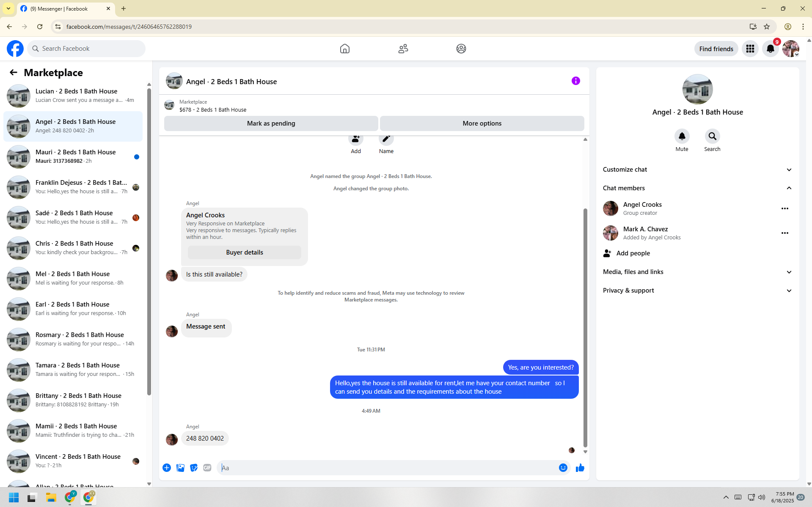Open the Lucian 2 Beds 1 Bath House conversation

click(x=73, y=96)
